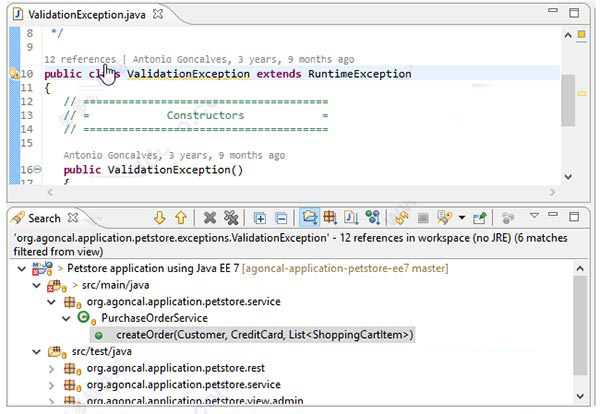Click RuntimeException in the class declaration
The height and width of the screenshot is (414, 600).
point(360,73)
